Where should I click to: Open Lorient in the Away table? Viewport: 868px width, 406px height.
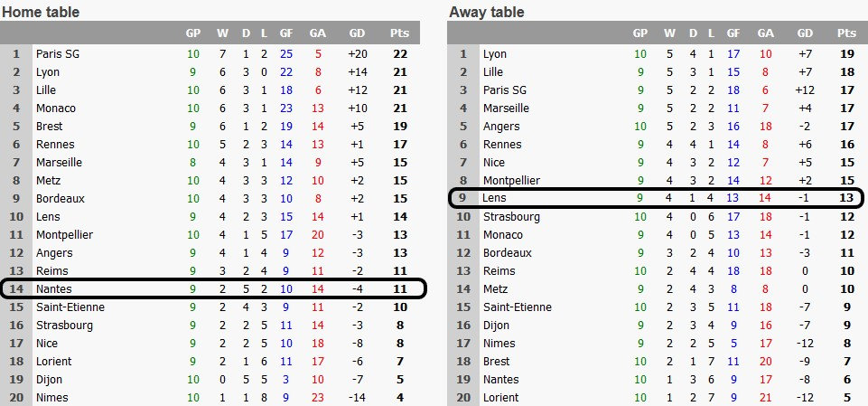pos(500,398)
